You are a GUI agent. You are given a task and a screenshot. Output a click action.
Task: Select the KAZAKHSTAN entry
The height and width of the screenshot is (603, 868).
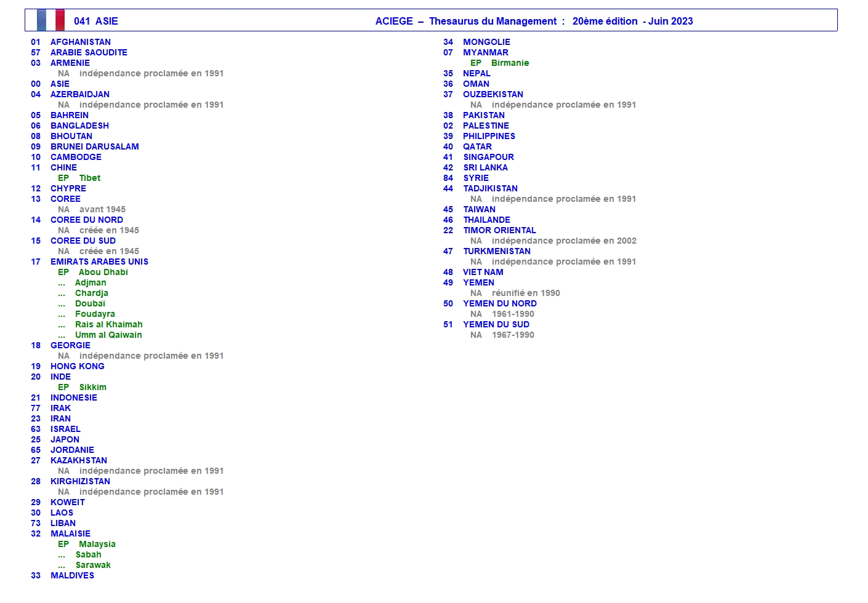(x=79, y=460)
